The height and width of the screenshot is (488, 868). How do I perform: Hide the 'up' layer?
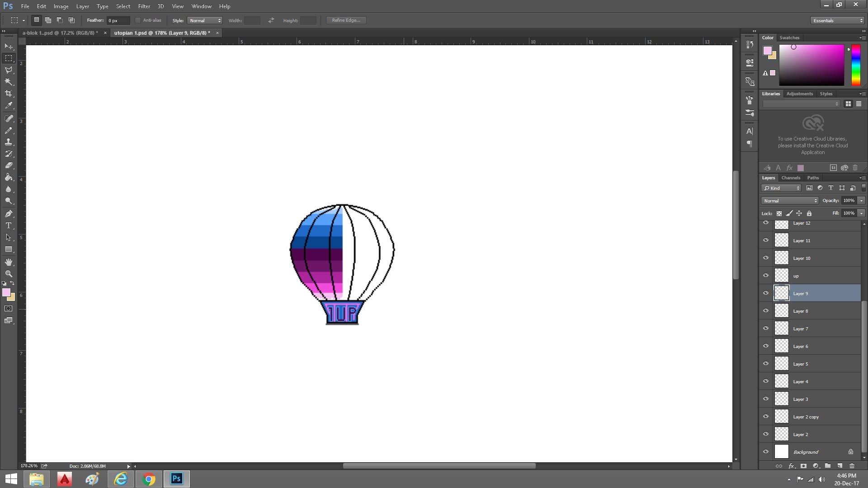coord(766,276)
